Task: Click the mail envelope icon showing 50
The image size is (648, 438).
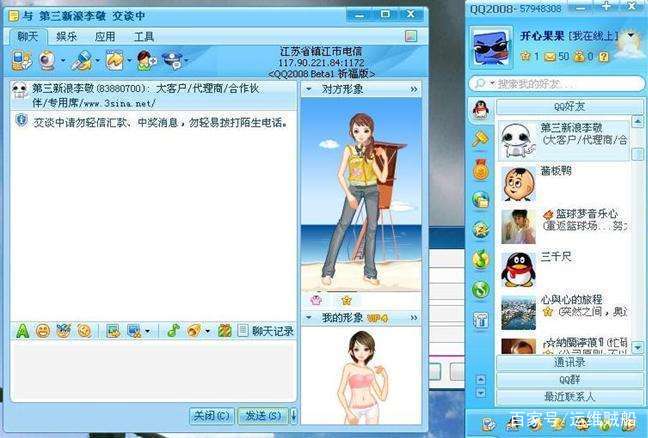Action: click(x=550, y=57)
